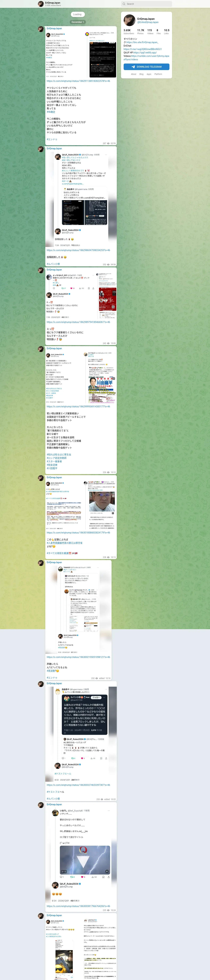Click views eye icon beside 252
Viewport: 210px width, 980px height.
point(109,264)
